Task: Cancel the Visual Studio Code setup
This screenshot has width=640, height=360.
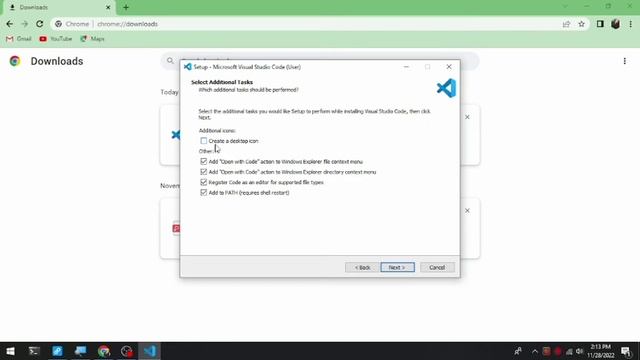Action: coord(437,267)
